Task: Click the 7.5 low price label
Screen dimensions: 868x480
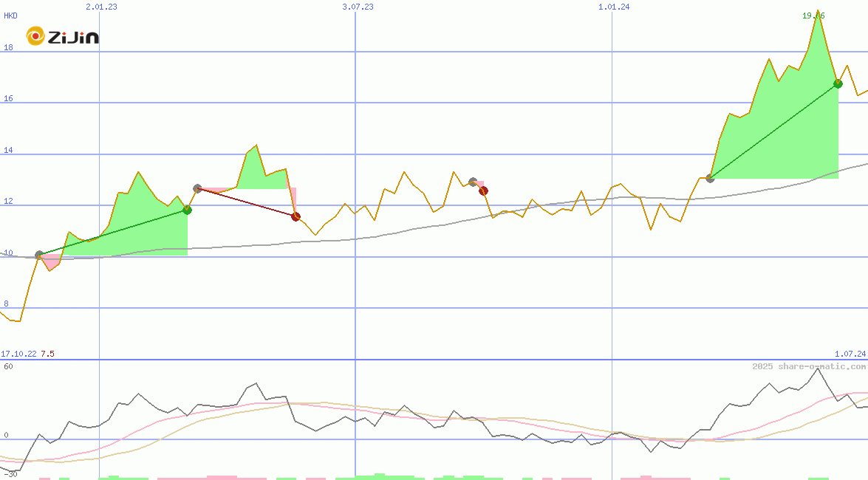Action: tap(47, 354)
